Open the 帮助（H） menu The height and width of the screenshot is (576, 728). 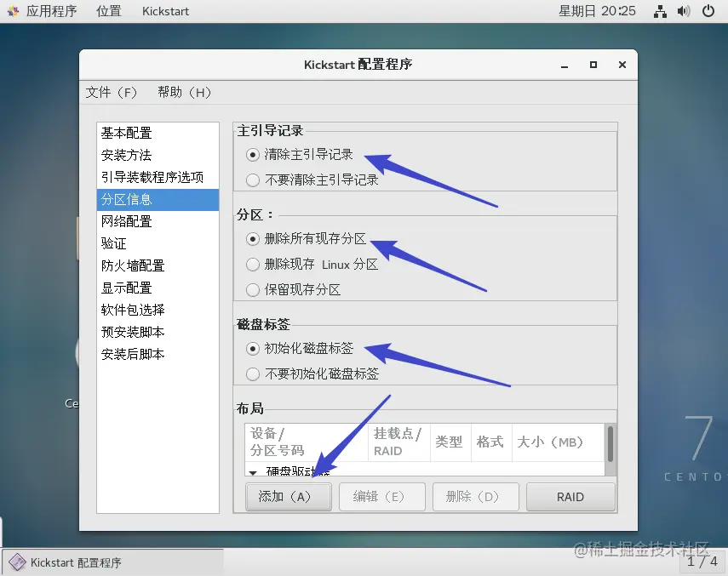(184, 92)
